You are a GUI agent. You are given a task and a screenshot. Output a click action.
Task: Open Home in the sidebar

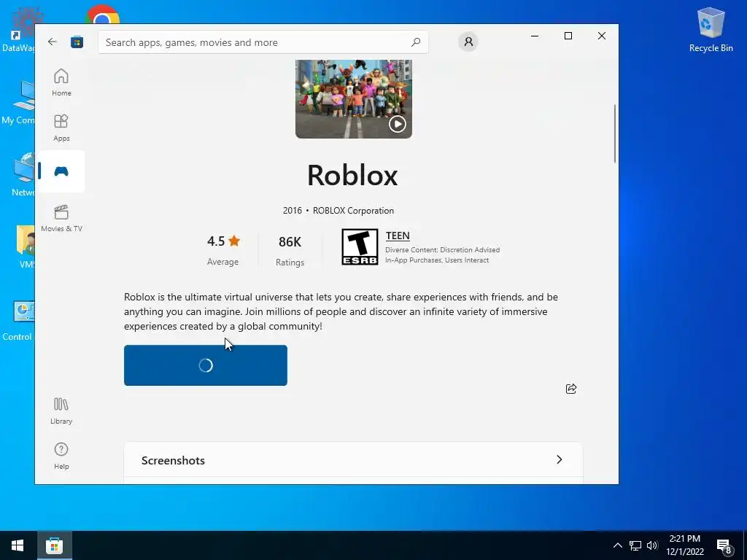61,82
